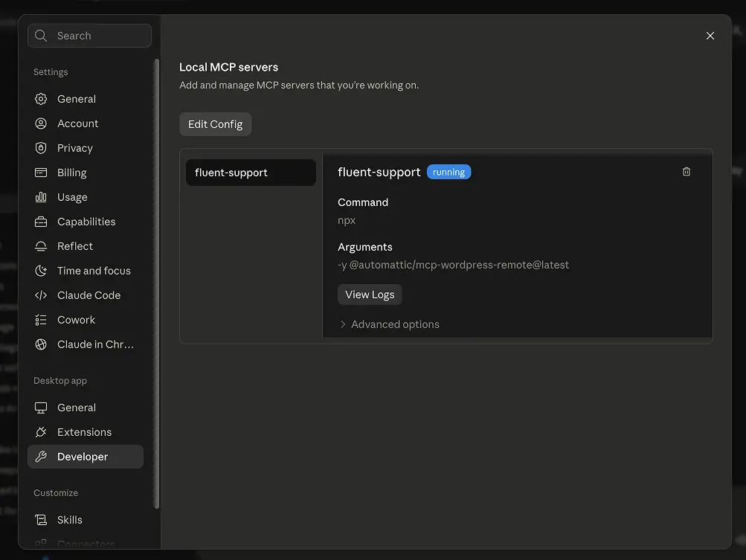Click the Developer wrench icon
The height and width of the screenshot is (560, 746).
[x=41, y=457]
